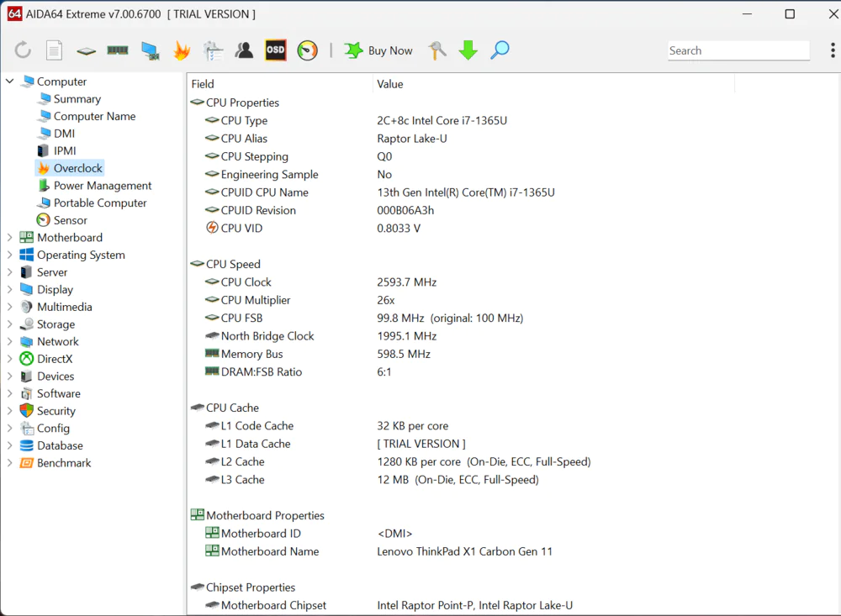Click the Field column header
This screenshot has height=616, width=841.
(x=280, y=84)
